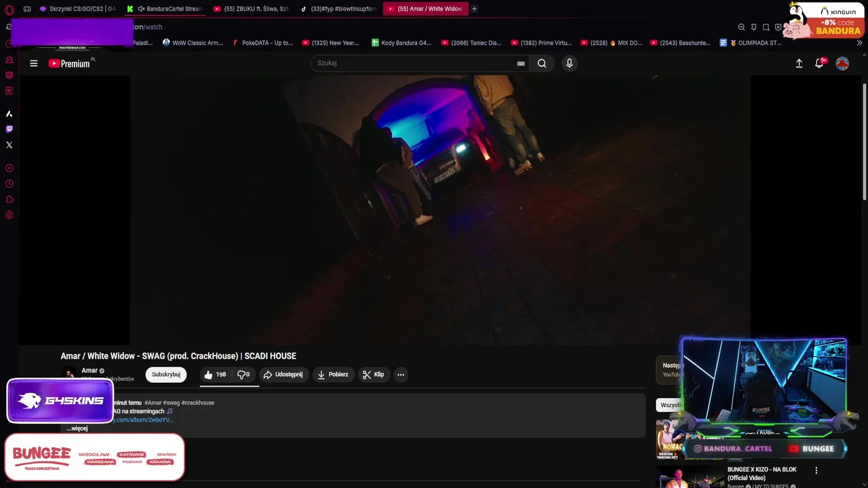This screenshot has height=488, width=868.
Task: Click Subskrybuj button
Action: point(166,374)
